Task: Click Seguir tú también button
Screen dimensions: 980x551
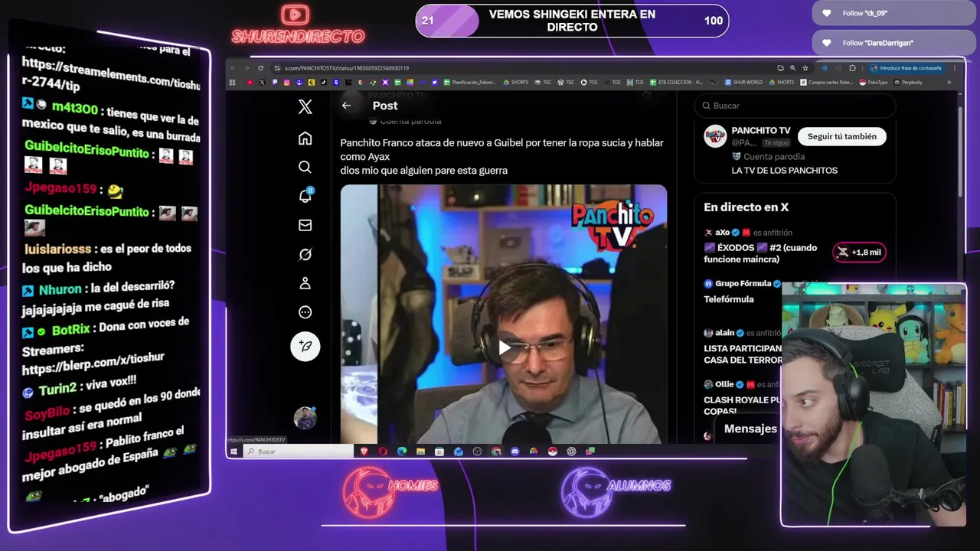Action: click(841, 136)
